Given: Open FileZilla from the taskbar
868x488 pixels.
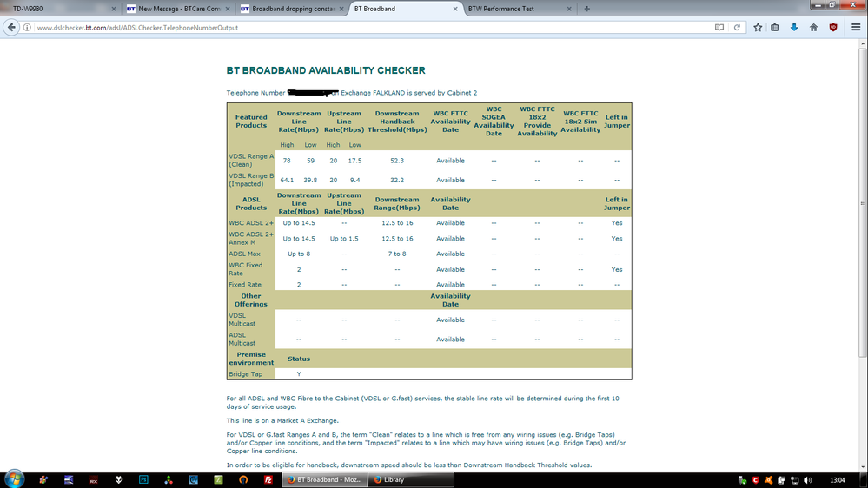Looking at the screenshot, I should coord(268,479).
